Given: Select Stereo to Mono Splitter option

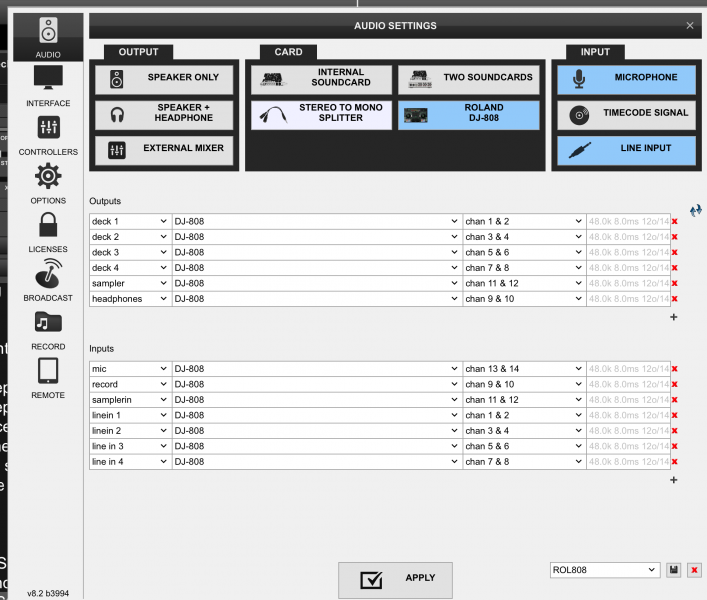Looking at the screenshot, I should [321, 115].
